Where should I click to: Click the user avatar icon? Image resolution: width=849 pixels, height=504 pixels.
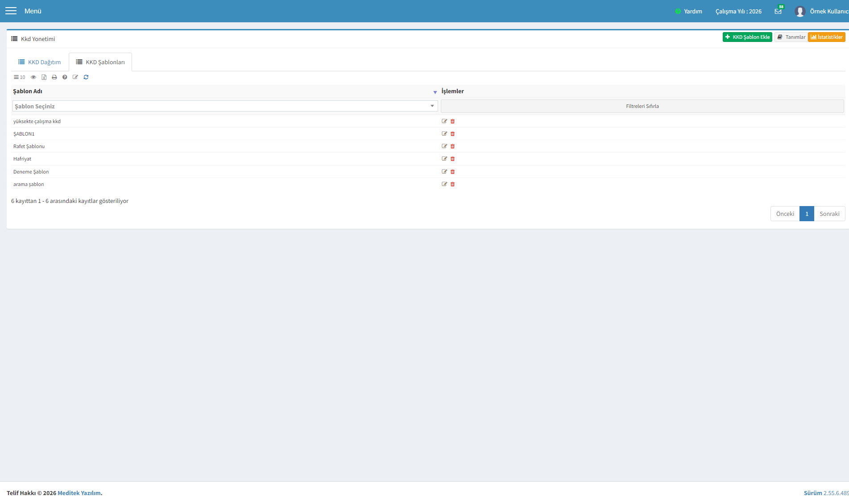pos(799,11)
